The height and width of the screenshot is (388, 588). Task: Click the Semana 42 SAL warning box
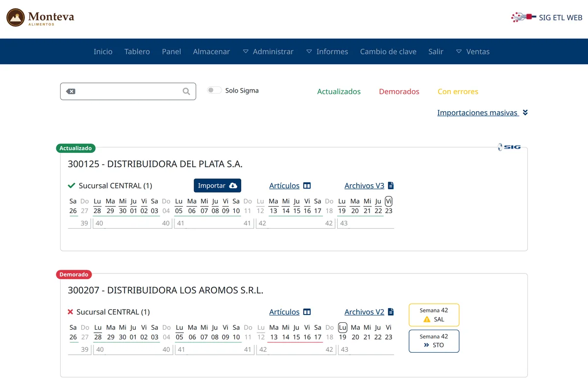click(x=434, y=315)
